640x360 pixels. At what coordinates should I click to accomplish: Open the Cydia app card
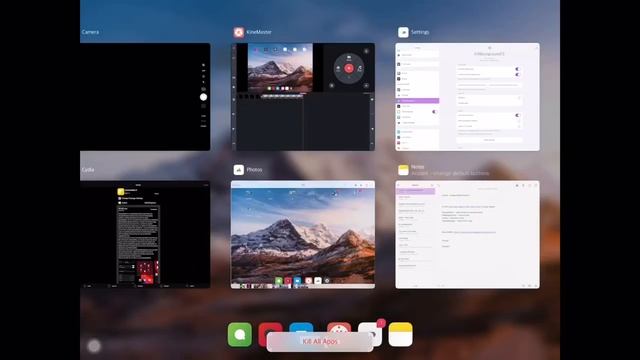[145, 235]
